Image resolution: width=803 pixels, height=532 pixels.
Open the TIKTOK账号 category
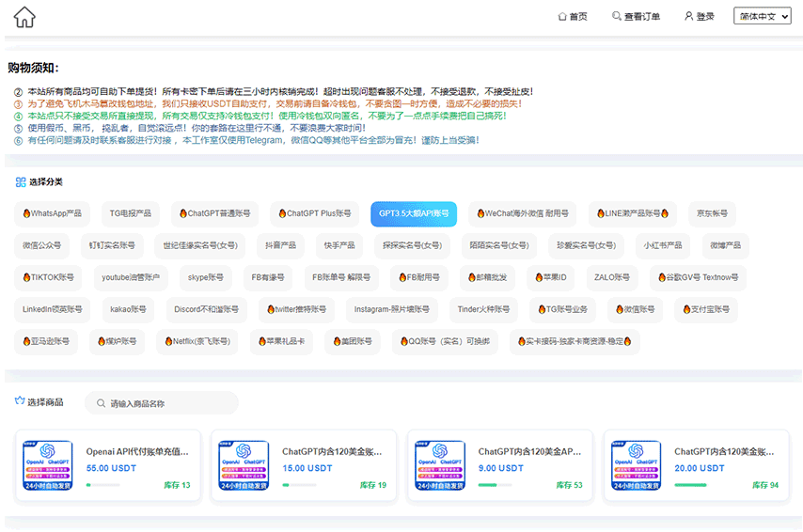(x=48, y=277)
